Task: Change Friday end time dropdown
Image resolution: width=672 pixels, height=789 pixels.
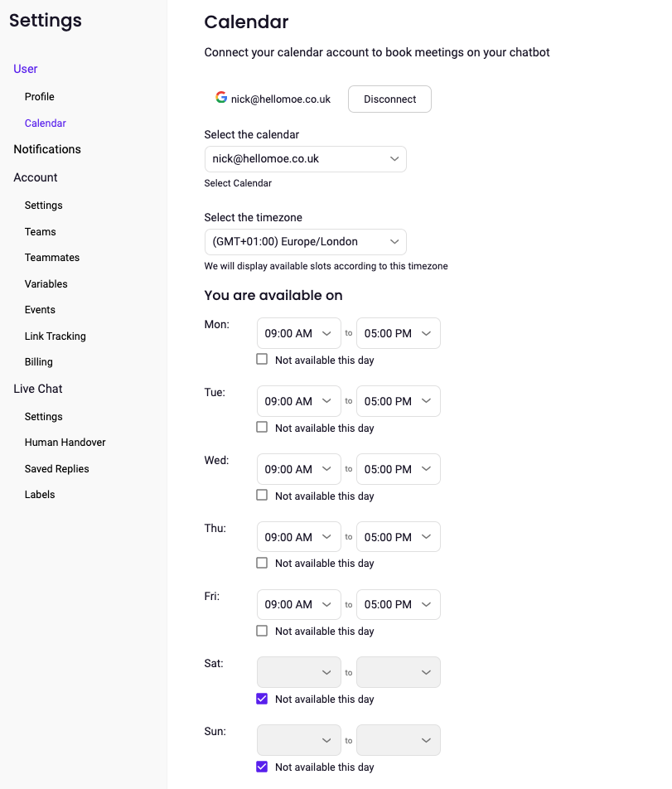Action: click(398, 604)
